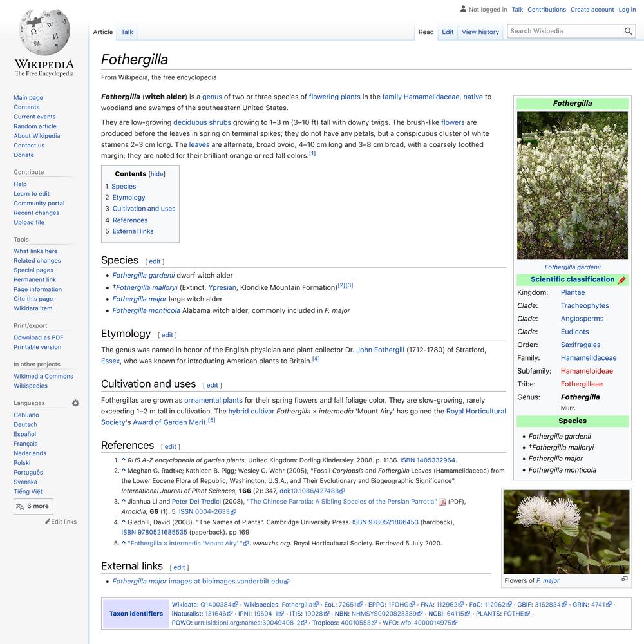644x644 pixels.
Task: Open the Talk tab
Action: 127,32
